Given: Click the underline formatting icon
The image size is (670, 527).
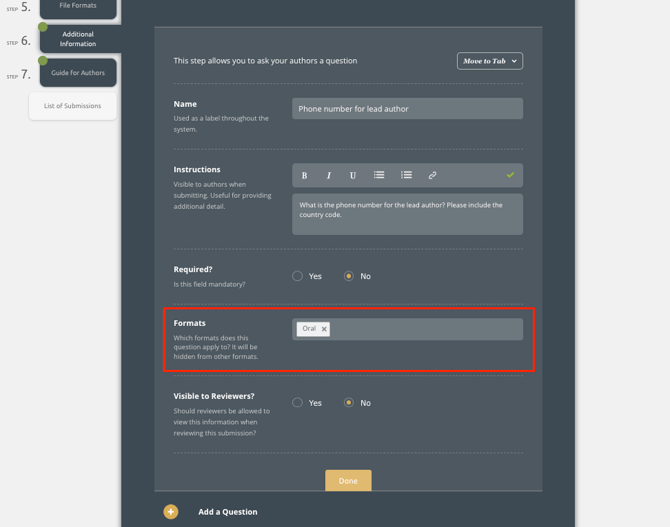Looking at the screenshot, I should pos(353,175).
